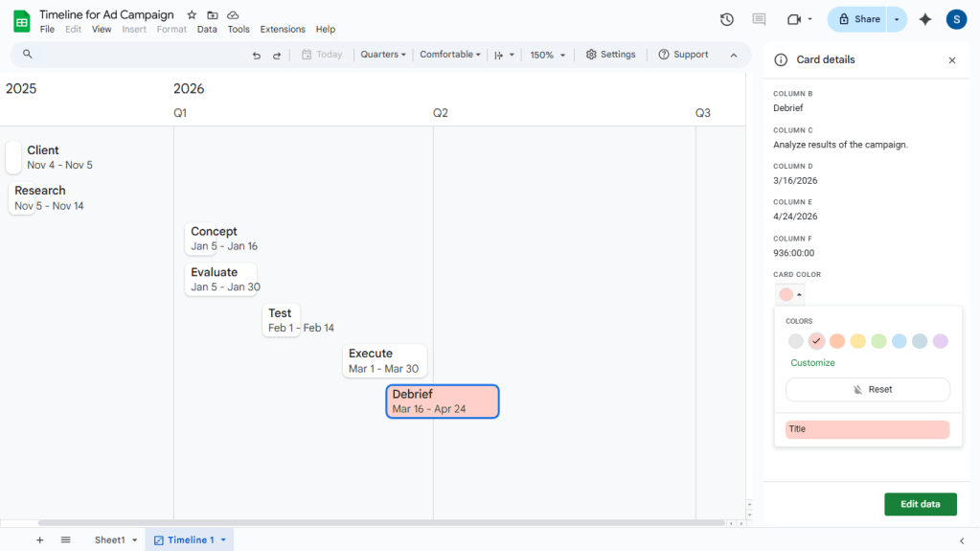Select the Concept timeline card
The image size is (980, 551).
200,239
